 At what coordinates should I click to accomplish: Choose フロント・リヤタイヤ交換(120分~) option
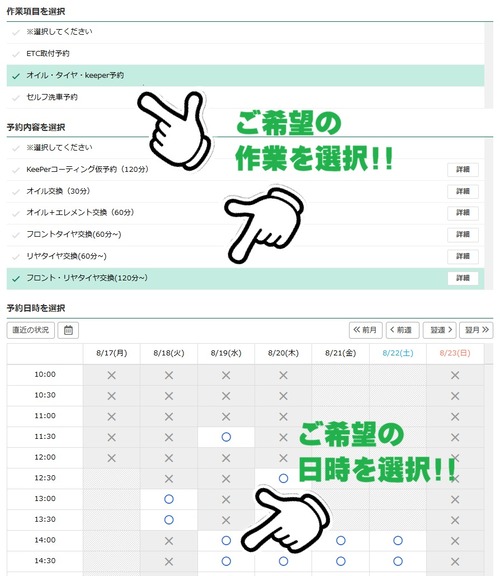pos(245,278)
